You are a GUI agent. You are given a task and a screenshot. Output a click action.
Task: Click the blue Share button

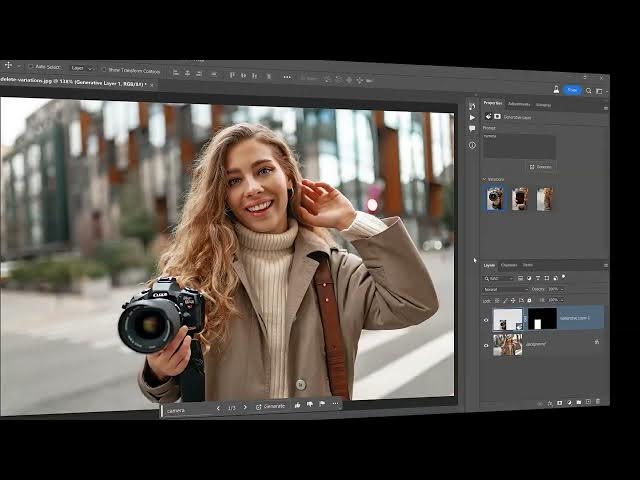point(572,90)
